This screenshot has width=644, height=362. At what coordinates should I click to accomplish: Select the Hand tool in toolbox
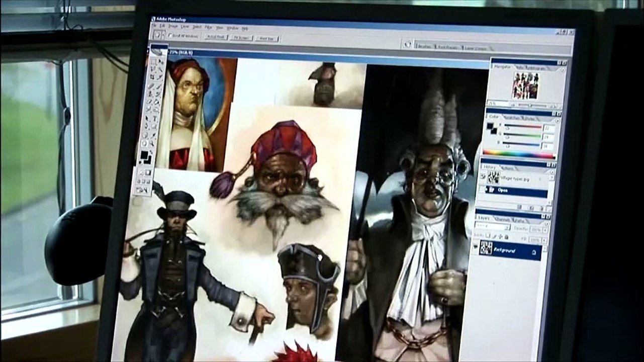[145, 143]
